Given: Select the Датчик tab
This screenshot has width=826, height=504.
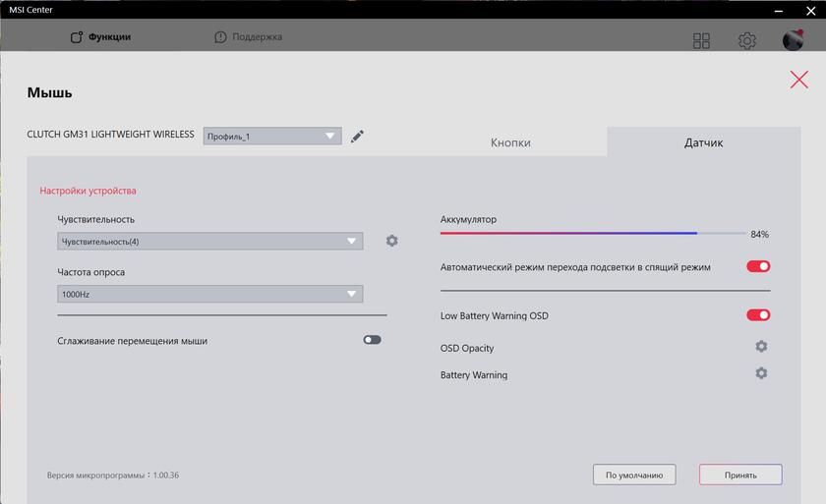Looking at the screenshot, I should pos(703,142).
